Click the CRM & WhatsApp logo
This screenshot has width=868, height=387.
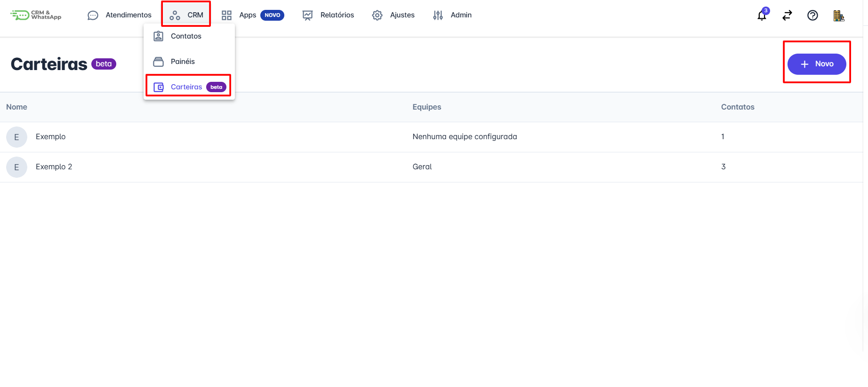(36, 15)
